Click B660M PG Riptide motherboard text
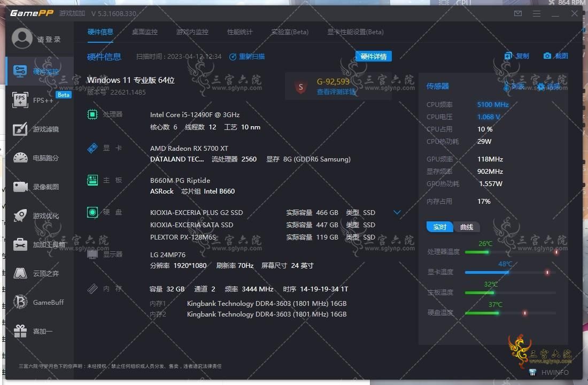Image resolution: width=588 pixels, height=385 pixels. tap(180, 181)
